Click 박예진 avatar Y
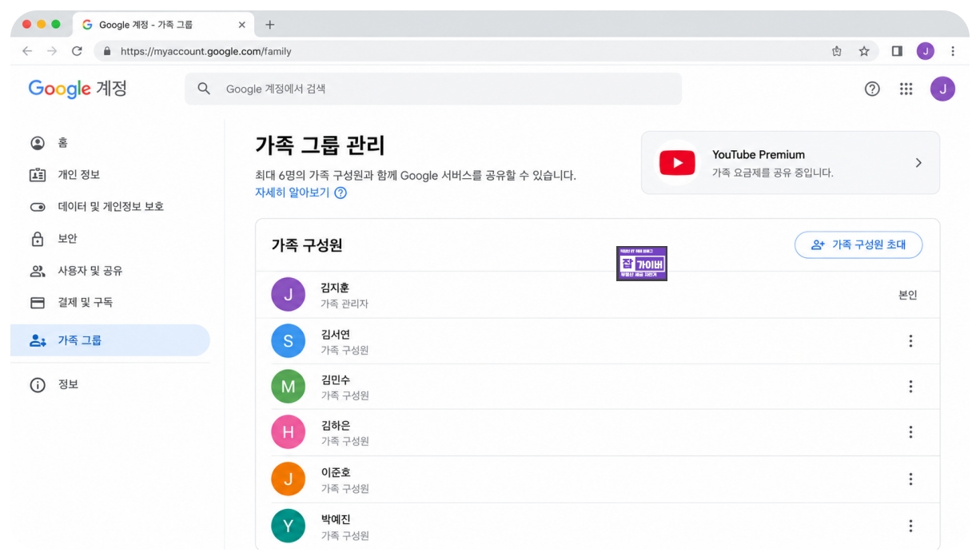 pyautogui.click(x=288, y=526)
